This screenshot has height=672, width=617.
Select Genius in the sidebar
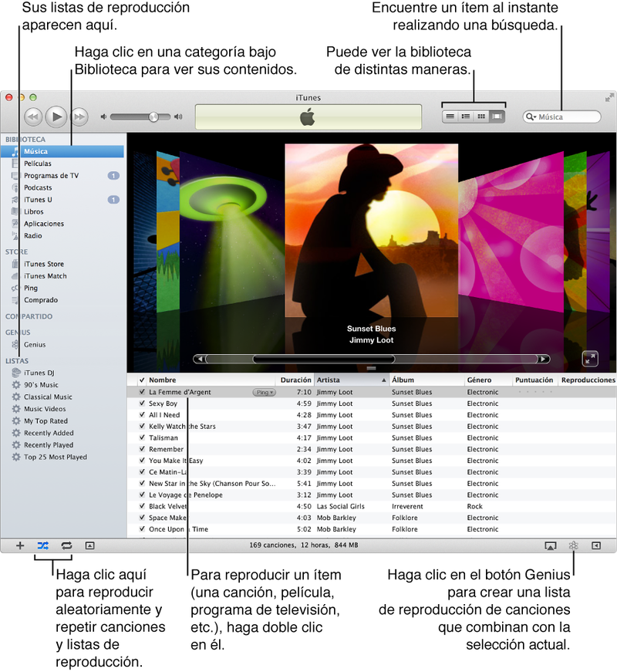(x=34, y=344)
